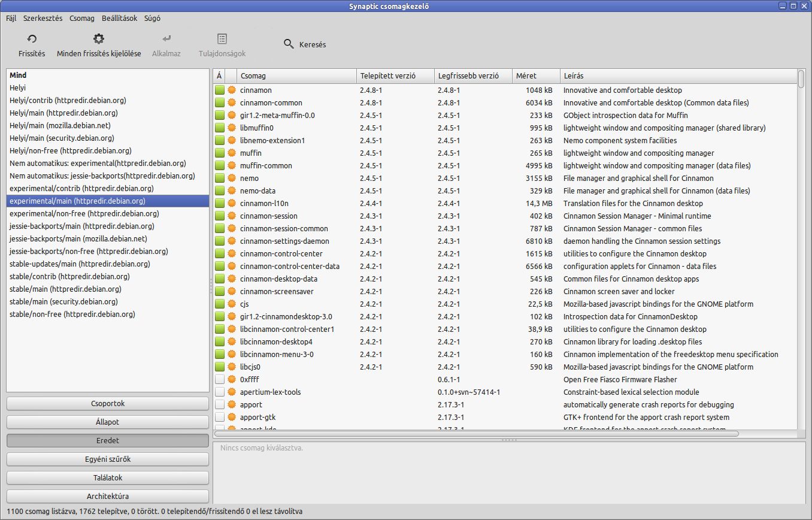The width and height of the screenshot is (812, 520).
Task: Show the Csoportok filter view
Action: (x=108, y=404)
